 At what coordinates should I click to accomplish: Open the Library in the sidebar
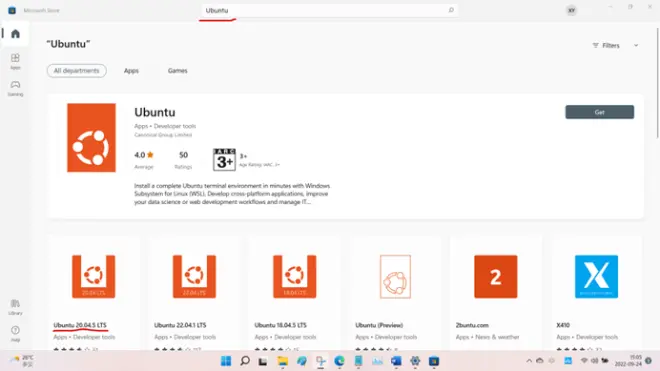15,307
